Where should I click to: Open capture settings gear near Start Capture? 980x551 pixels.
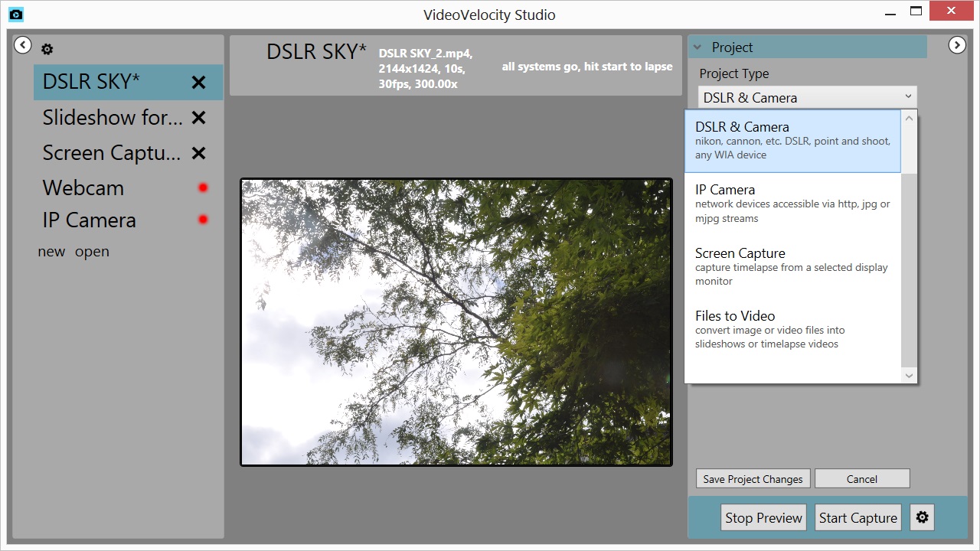pyautogui.click(x=923, y=517)
